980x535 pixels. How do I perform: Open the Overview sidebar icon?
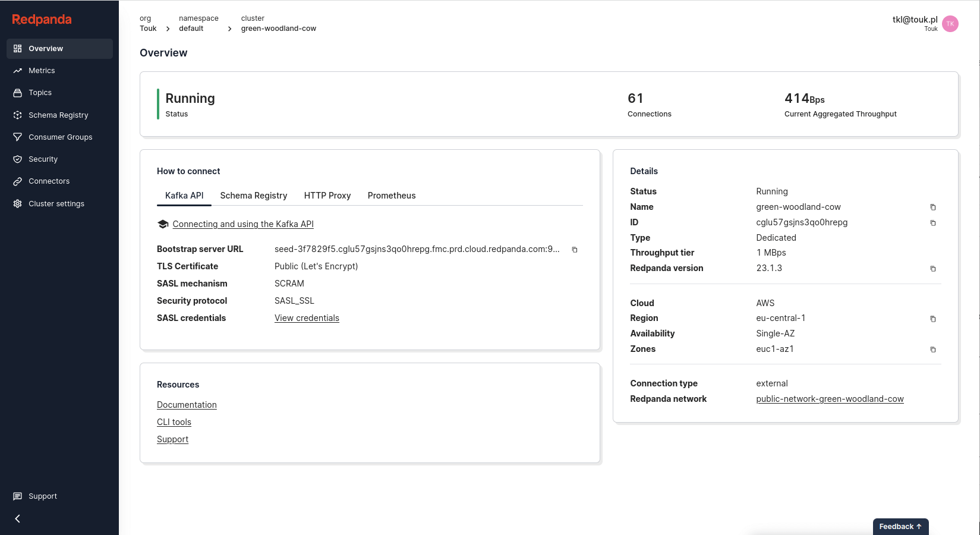18,49
